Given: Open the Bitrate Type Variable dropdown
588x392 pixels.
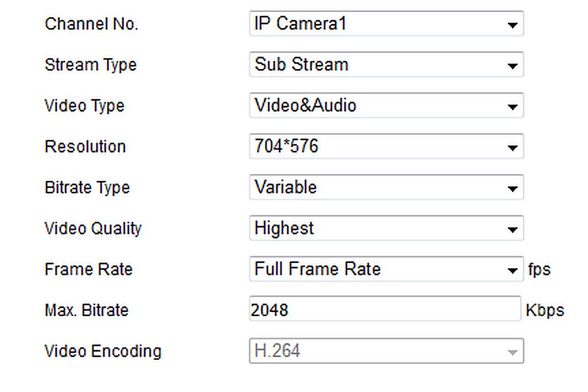Looking at the screenshot, I should [386, 187].
